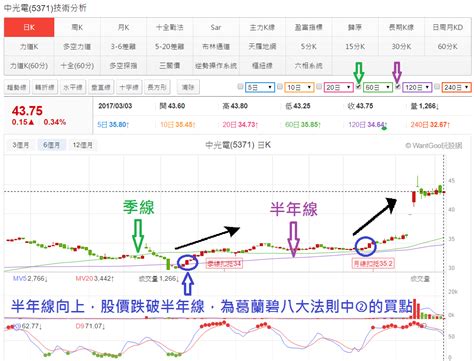The image size is (474, 361).
Task: Click the 5日 35.80 average value
Action: click(x=113, y=125)
